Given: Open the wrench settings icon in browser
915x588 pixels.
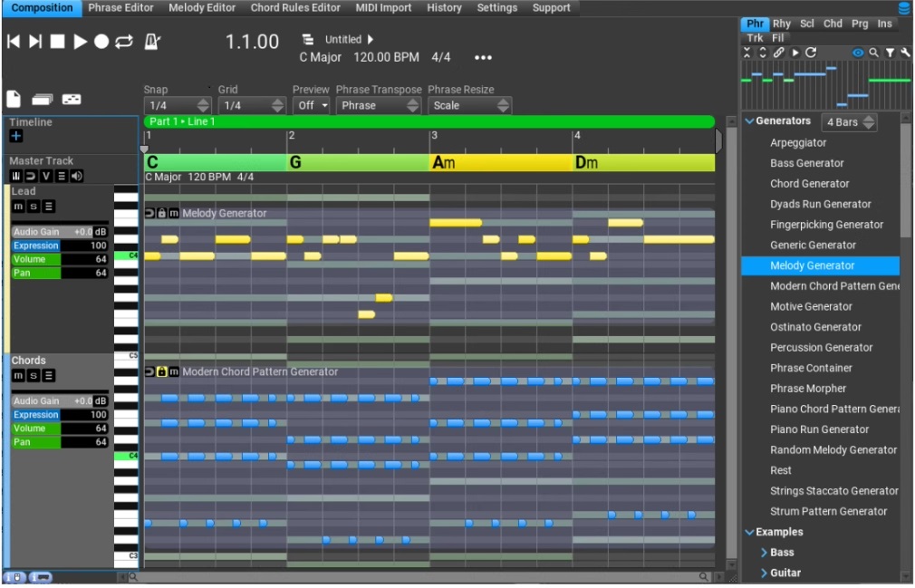Looking at the screenshot, I should [x=904, y=53].
